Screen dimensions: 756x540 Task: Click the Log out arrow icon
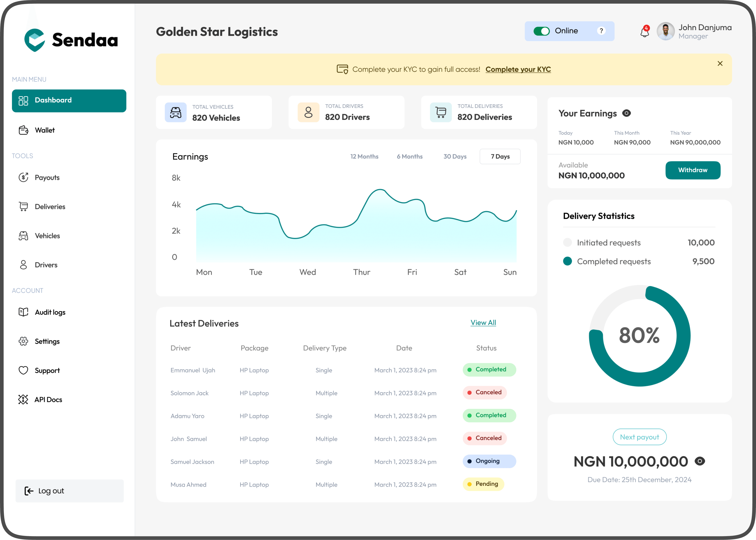[29, 491]
